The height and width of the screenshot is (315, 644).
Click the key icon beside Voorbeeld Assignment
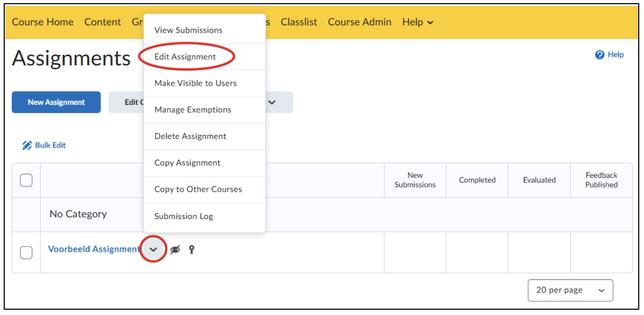[x=192, y=250]
